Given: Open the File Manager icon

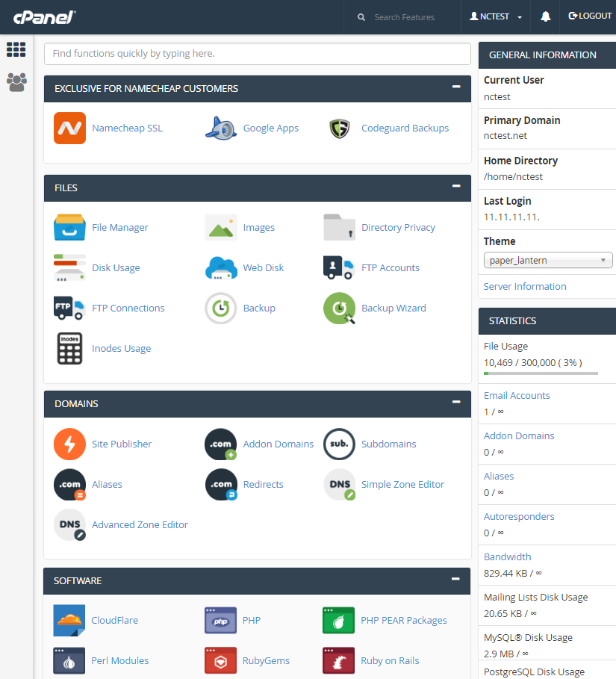Looking at the screenshot, I should [x=69, y=227].
